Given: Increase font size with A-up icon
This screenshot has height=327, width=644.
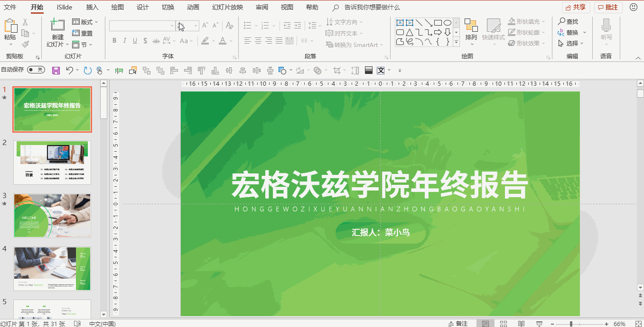Looking at the screenshot, I should (205, 26).
